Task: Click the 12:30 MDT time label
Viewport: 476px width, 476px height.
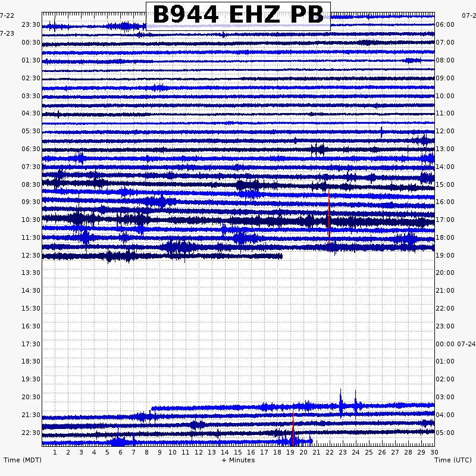Action: point(31,256)
